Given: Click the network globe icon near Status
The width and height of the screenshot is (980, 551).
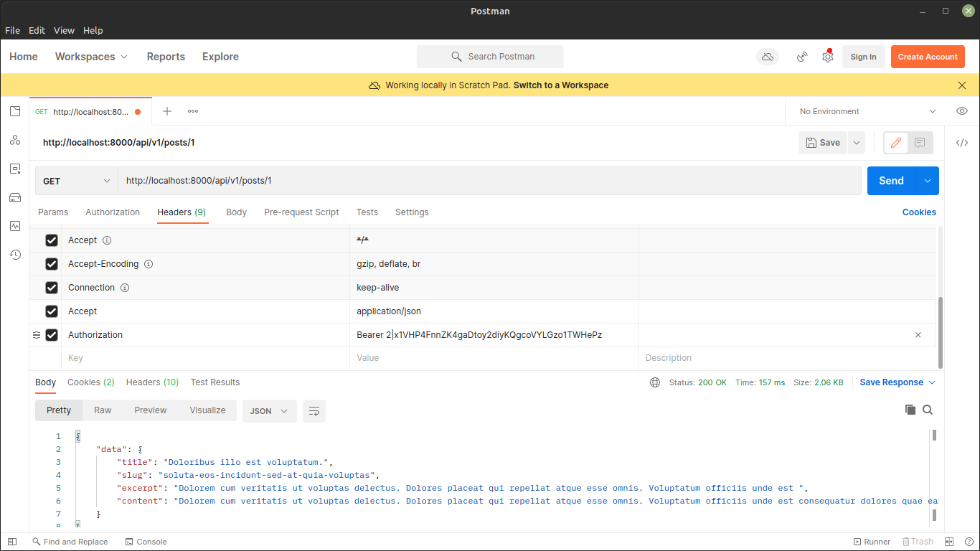Looking at the screenshot, I should (x=655, y=382).
